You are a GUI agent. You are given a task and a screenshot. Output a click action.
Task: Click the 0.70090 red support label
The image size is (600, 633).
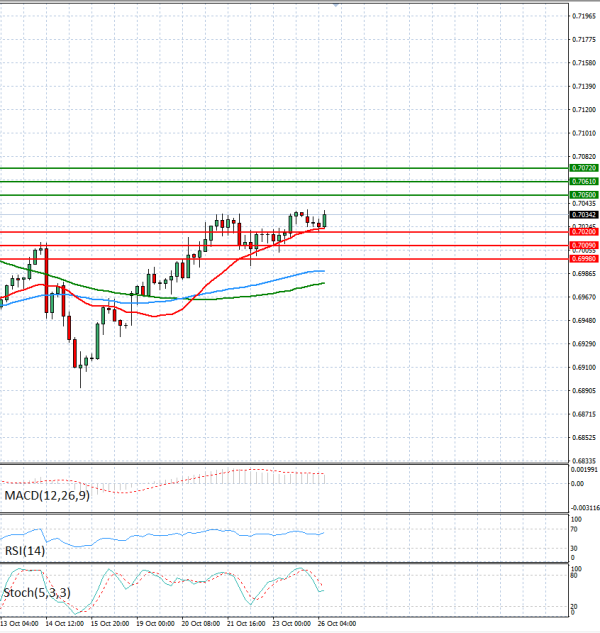pos(583,245)
